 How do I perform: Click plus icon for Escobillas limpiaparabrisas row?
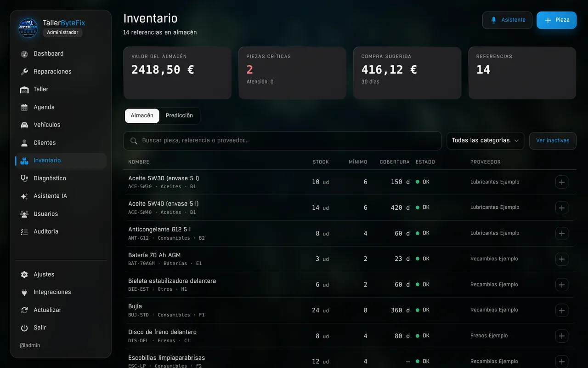pyautogui.click(x=561, y=362)
